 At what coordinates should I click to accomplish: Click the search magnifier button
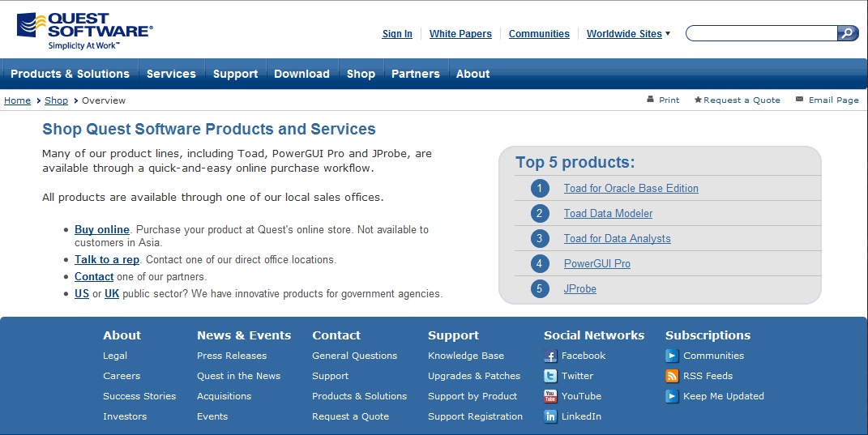848,33
